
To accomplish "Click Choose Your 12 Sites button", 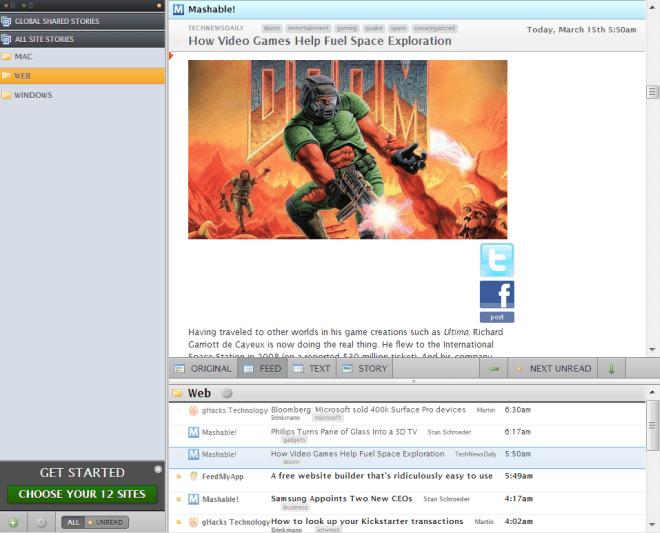I will point(82,493).
